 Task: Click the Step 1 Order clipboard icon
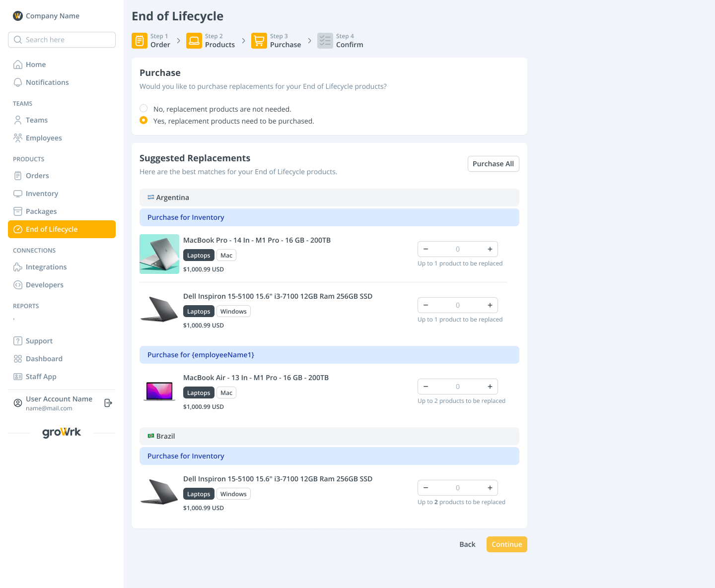pos(140,41)
